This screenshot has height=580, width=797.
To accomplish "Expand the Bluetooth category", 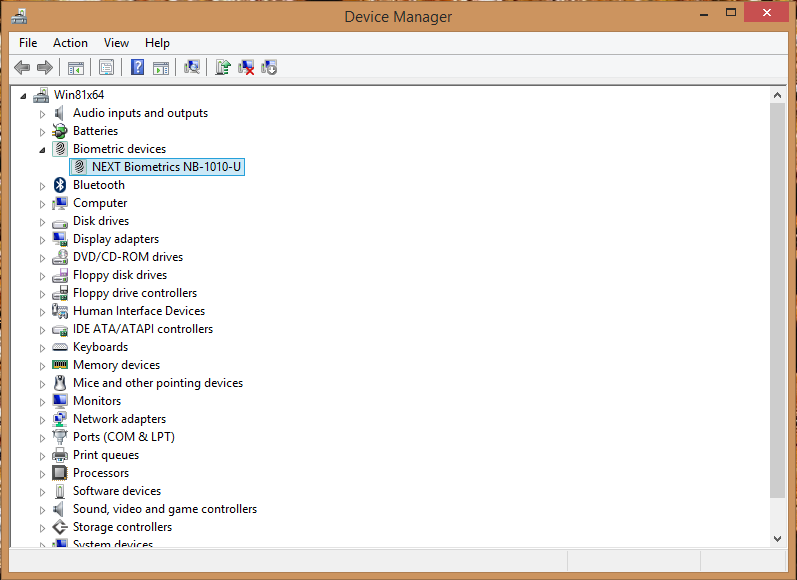I will [x=43, y=186].
